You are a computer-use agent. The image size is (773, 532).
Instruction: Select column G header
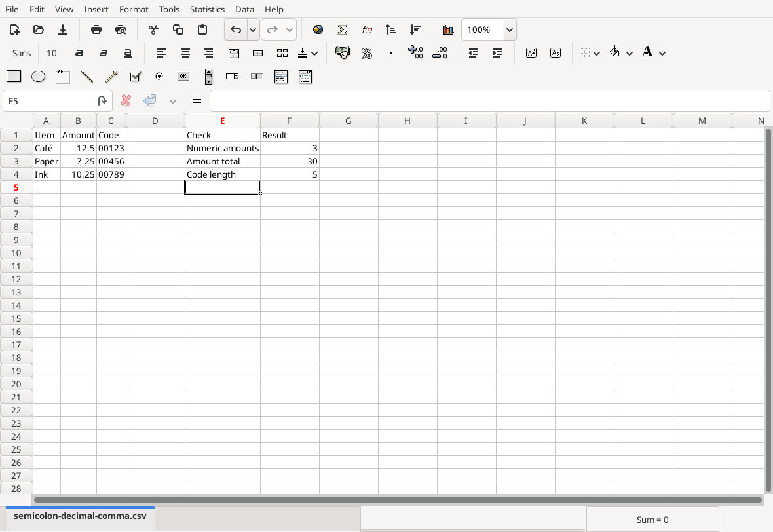click(x=349, y=121)
